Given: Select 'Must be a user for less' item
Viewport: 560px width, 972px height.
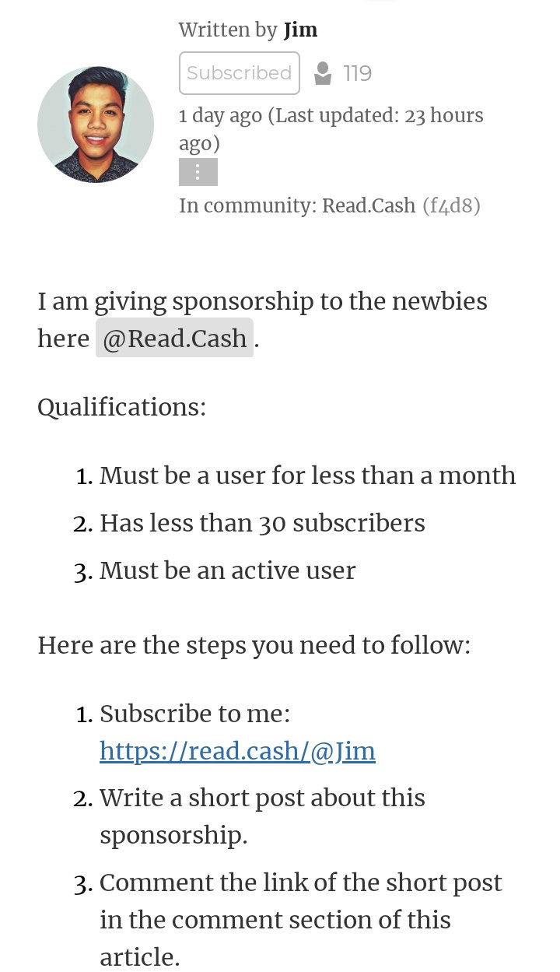Looking at the screenshot, I should (x=308, y=475).
